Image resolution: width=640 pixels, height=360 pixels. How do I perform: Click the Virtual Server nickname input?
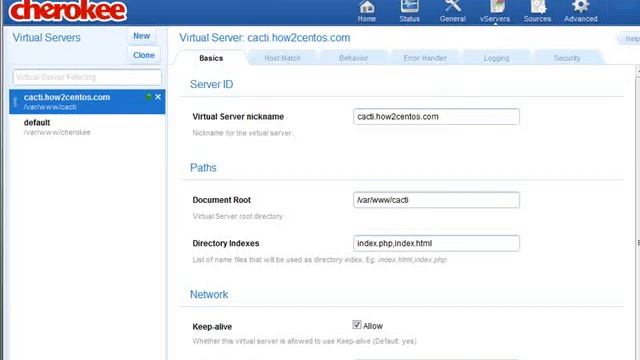pyautogui.click(x=436, y=117)
